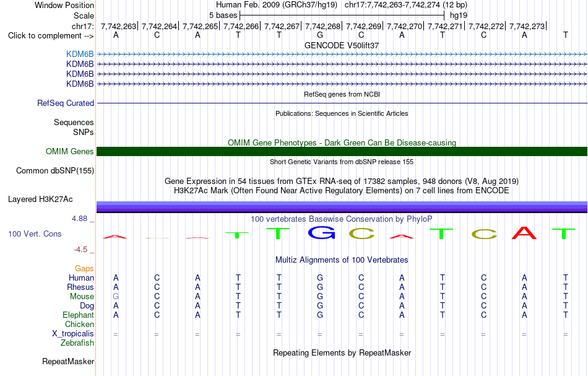Image resolution: width=588 pixels, height=376 pixels.
Task: Click '100 vertebrates Basewise Conservation by PhyloP' title
Action: click(342, 219)
